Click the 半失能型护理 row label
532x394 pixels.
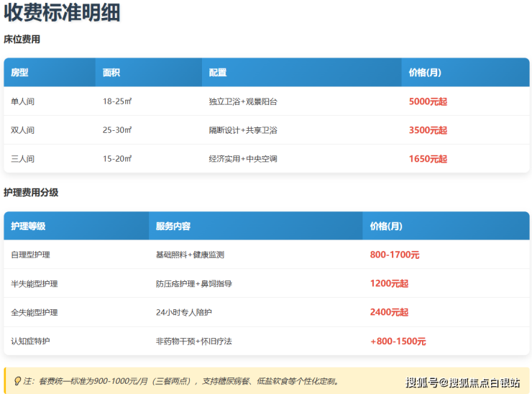click(34, 284)
